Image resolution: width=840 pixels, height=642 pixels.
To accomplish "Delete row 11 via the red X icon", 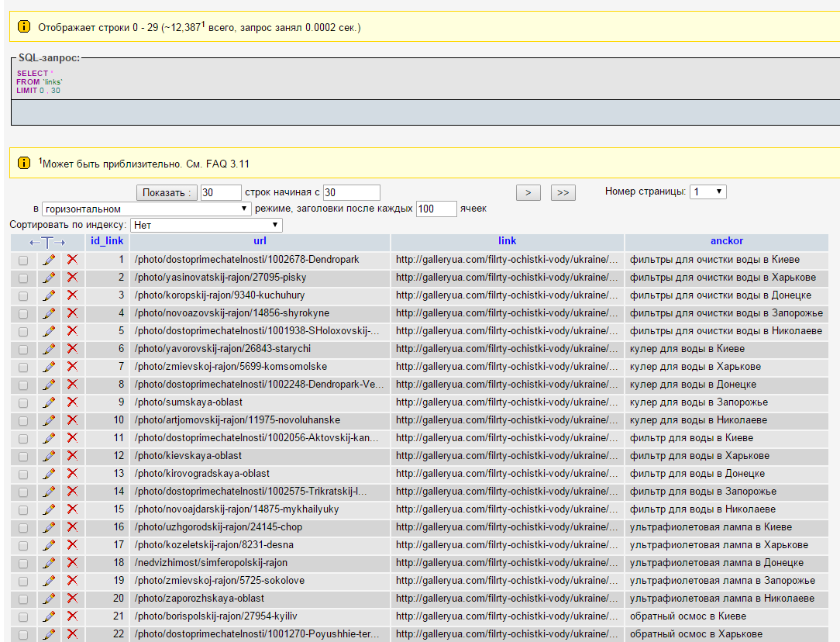I will click(72, 438).
